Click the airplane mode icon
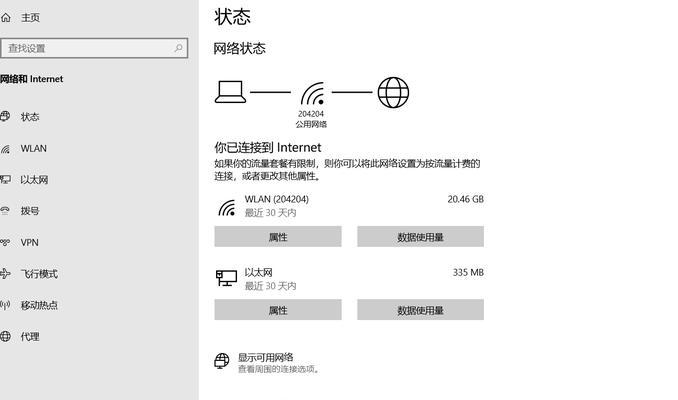This screenshot has width=678, height=400. coord(5,274)
